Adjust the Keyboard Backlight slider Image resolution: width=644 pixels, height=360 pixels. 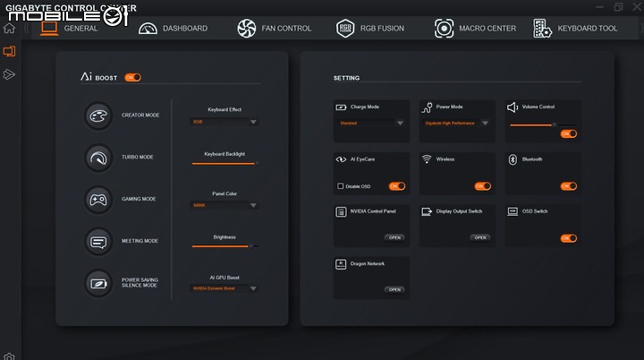[225, 163]
